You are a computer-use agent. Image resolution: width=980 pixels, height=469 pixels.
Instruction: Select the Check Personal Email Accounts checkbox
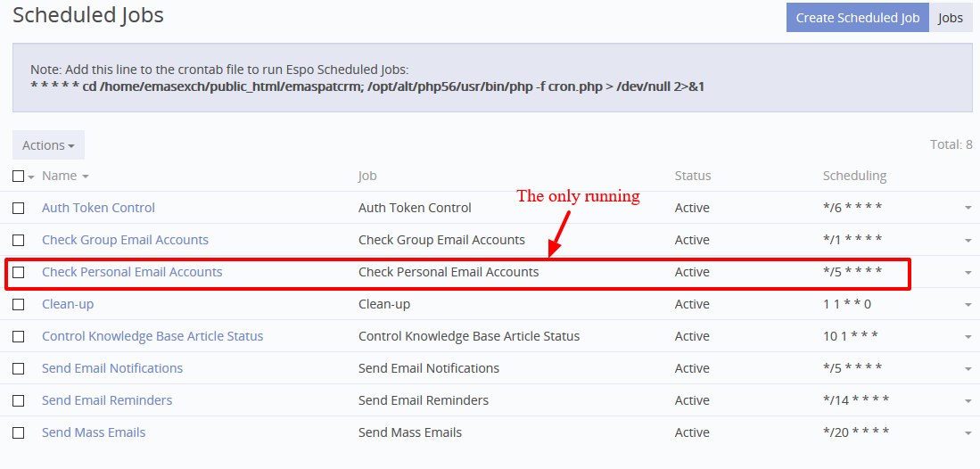coord(19,272)
